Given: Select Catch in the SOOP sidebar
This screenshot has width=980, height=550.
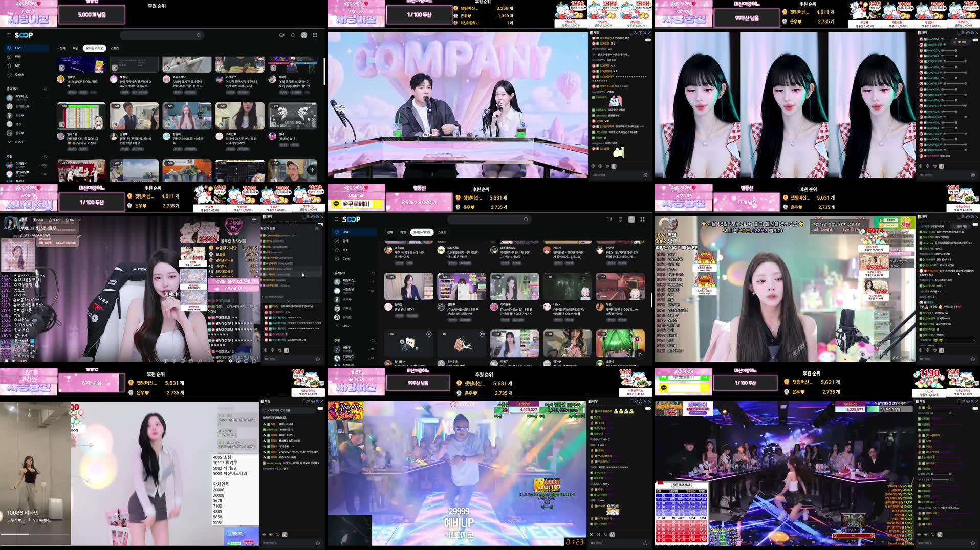Looking at the screenshot, I should pyautogui.click(x=18, y=74).
